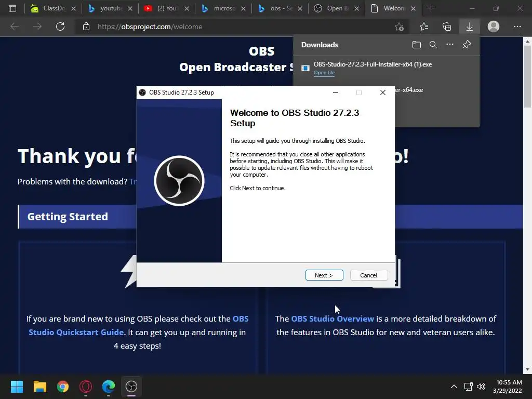532x399 pixels.
Task: Open File Explorer from taskbar
Action: (x=39, y=387)
